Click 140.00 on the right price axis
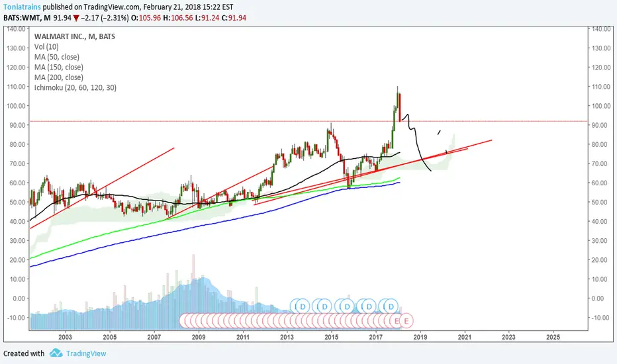Viewport: 617px width, 364px height. pos(601,28)
